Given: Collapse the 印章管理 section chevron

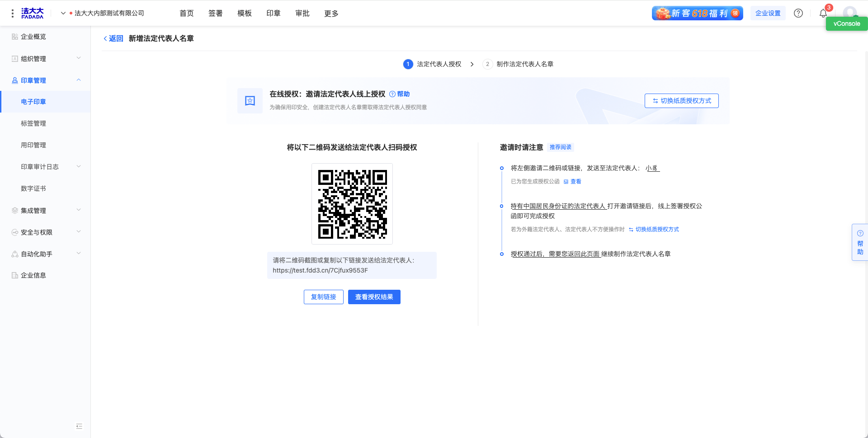Looking at the screenshot, I should point(79,80).
